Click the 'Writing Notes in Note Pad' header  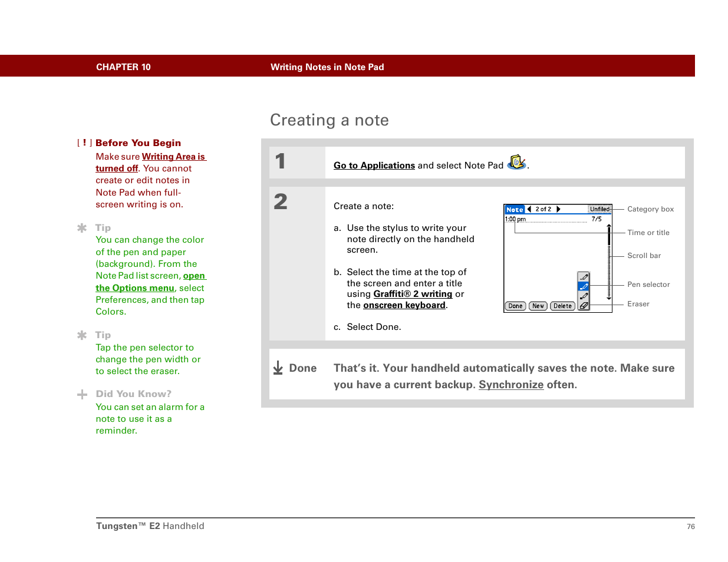click(x=327, y=67)
